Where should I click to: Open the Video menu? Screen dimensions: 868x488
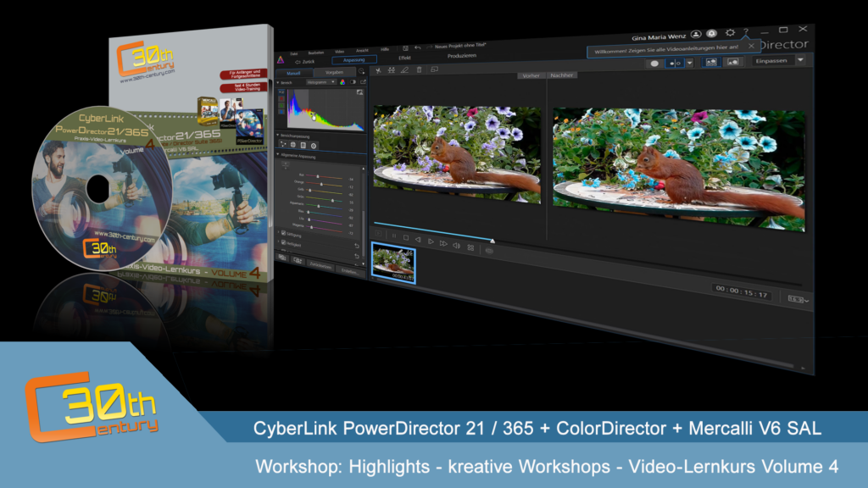pos(339,52)
